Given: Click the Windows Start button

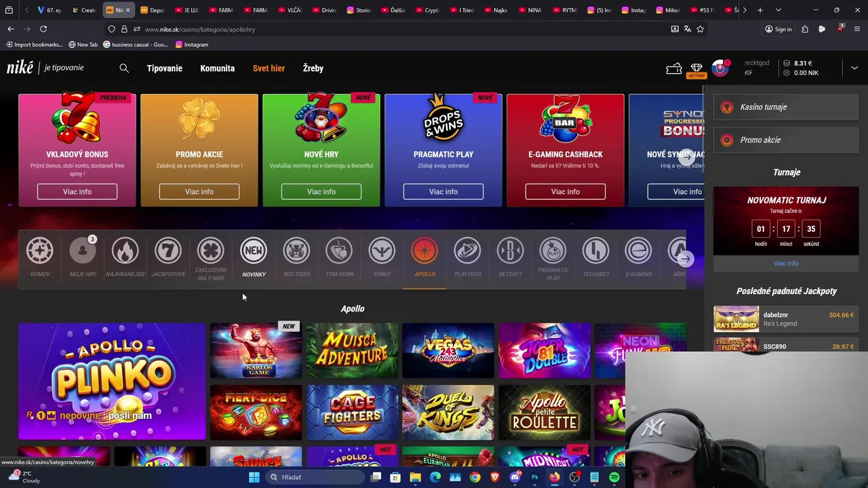Looking at the screenshot, I should pyautogui.click(x=254, y=477).
